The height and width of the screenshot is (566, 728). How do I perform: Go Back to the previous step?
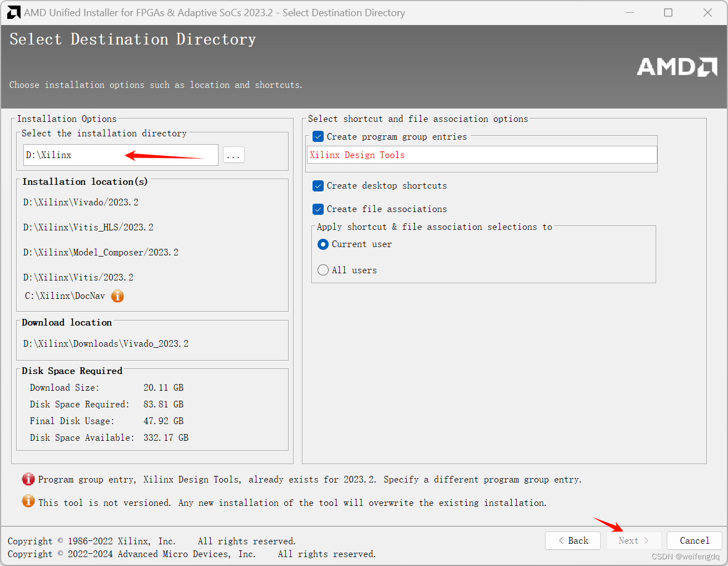[573, 540]
